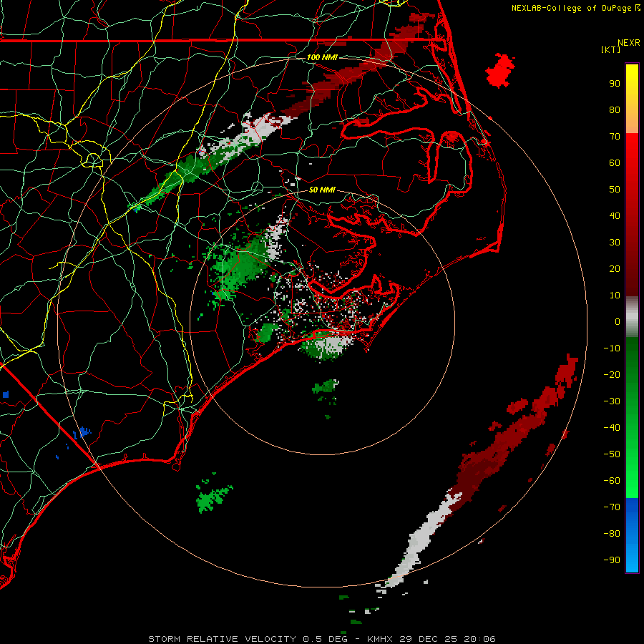The height and width of the screenshot is (644, 644).
Task: Click the 50 value on velocity scale
Action: 615,190
